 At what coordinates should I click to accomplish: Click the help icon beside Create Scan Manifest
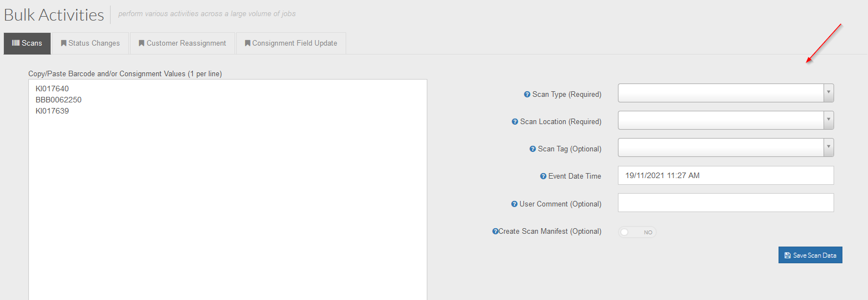(495, 232)
